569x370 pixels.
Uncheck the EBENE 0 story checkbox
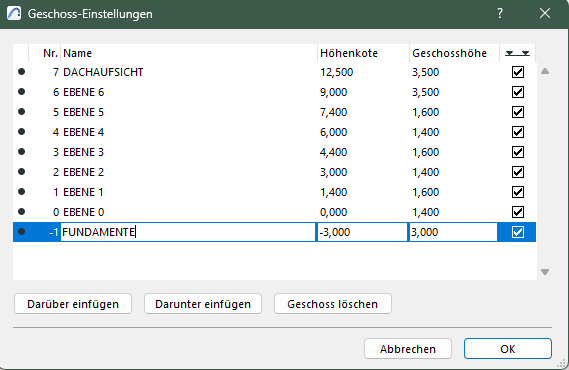[x=518, y=212]
